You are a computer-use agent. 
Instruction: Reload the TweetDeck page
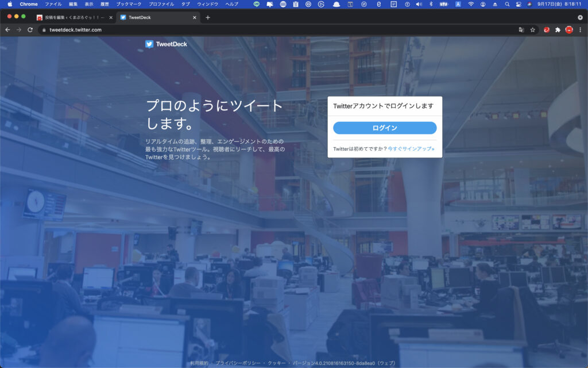pos(30,30)
